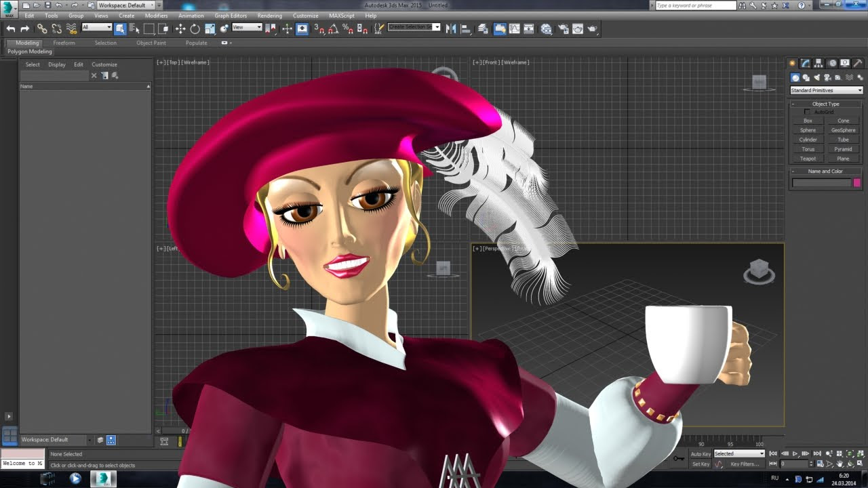Open the Graph Editors menu
Viewport: 868px width, 488px height.
(231, 16)
